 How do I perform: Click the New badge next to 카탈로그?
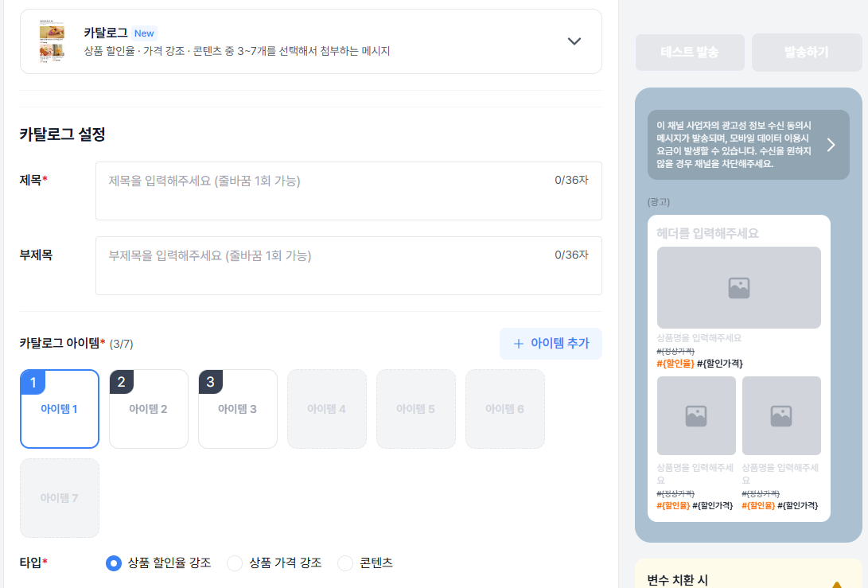pos(144,33)
